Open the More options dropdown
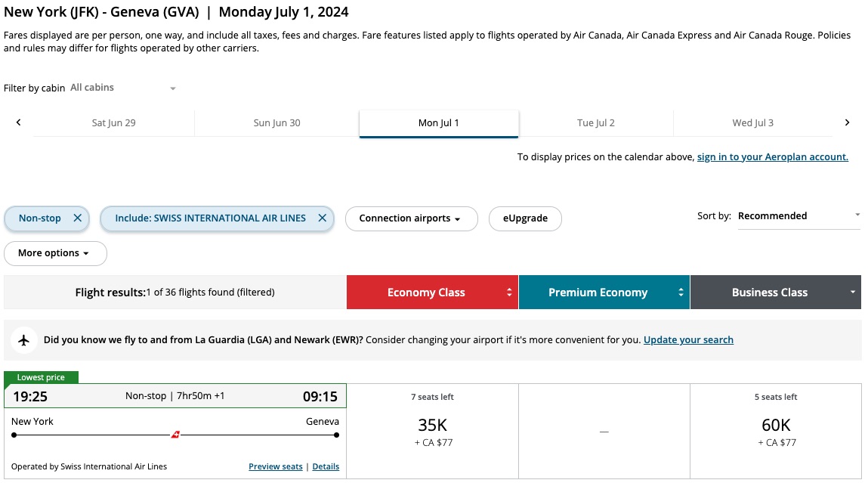868x483 pixels. [55, 252]
